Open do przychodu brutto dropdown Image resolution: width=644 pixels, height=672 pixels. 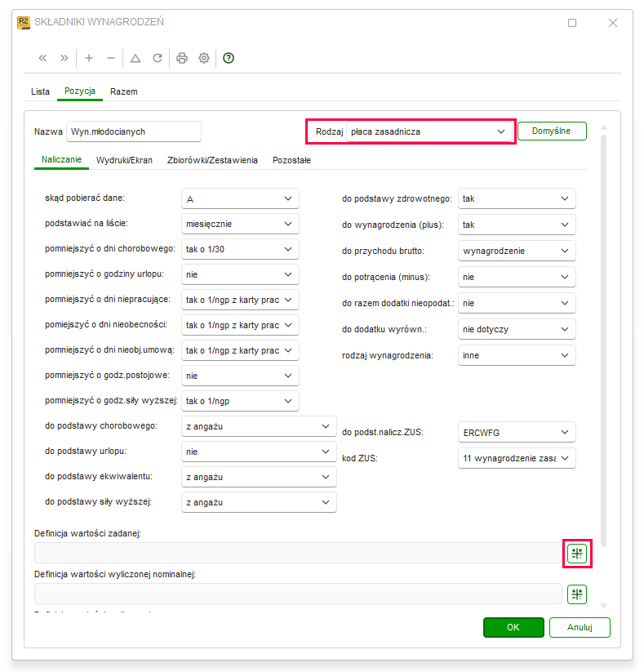pos(517,251)
